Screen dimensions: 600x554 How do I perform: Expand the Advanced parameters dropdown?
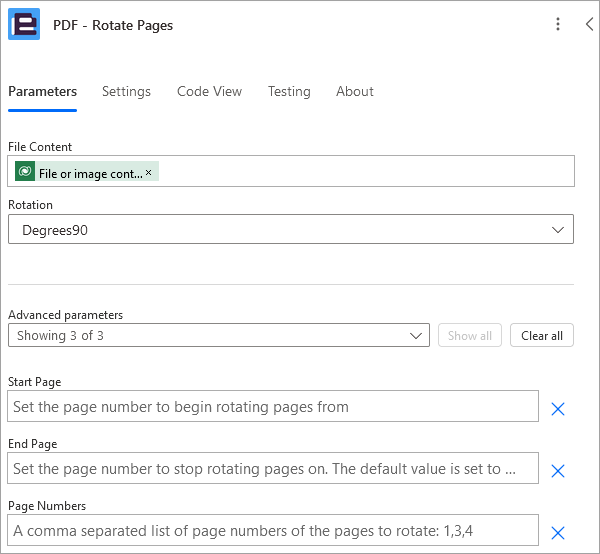[219, 335]
